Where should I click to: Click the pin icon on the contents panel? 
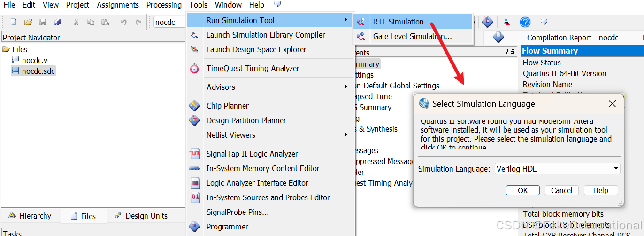(507, 52)
